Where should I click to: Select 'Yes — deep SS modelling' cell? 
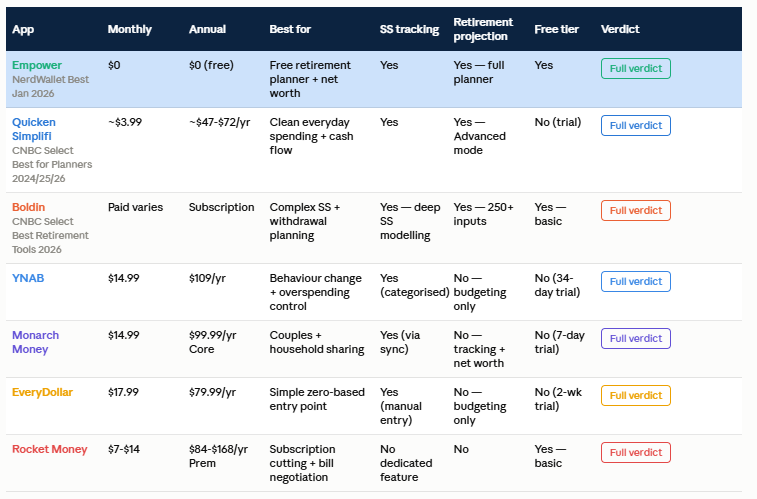[410, 221]
